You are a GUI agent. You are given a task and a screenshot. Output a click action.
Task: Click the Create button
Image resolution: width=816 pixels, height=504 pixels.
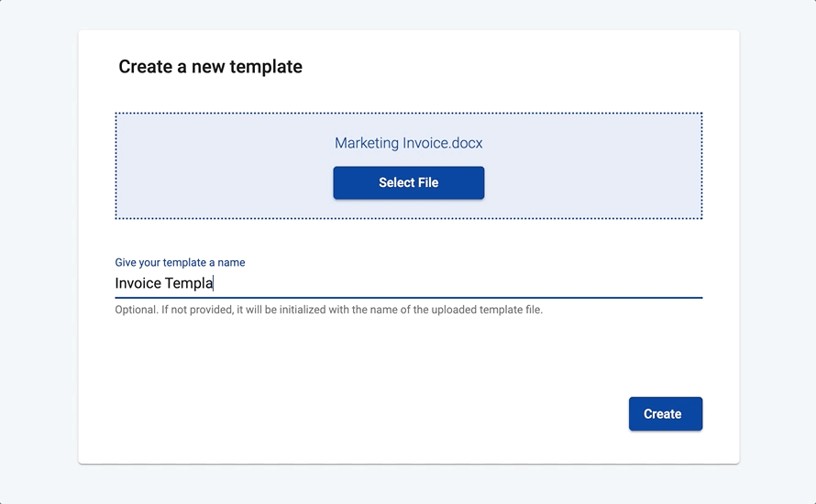665,413
